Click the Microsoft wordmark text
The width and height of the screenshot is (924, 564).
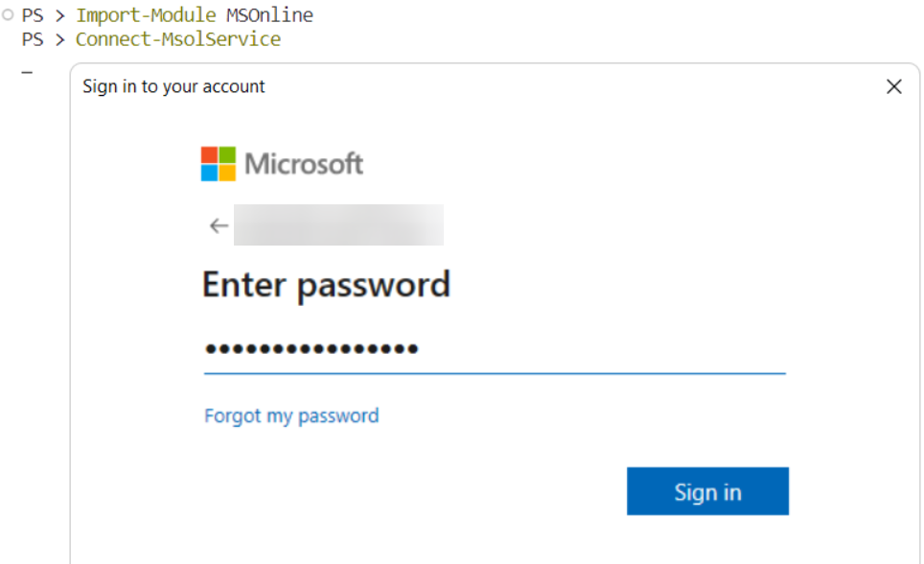(304, 164)
